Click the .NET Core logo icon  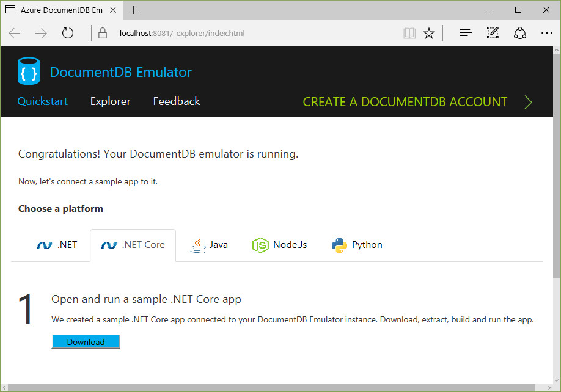(x=109, y=245)
